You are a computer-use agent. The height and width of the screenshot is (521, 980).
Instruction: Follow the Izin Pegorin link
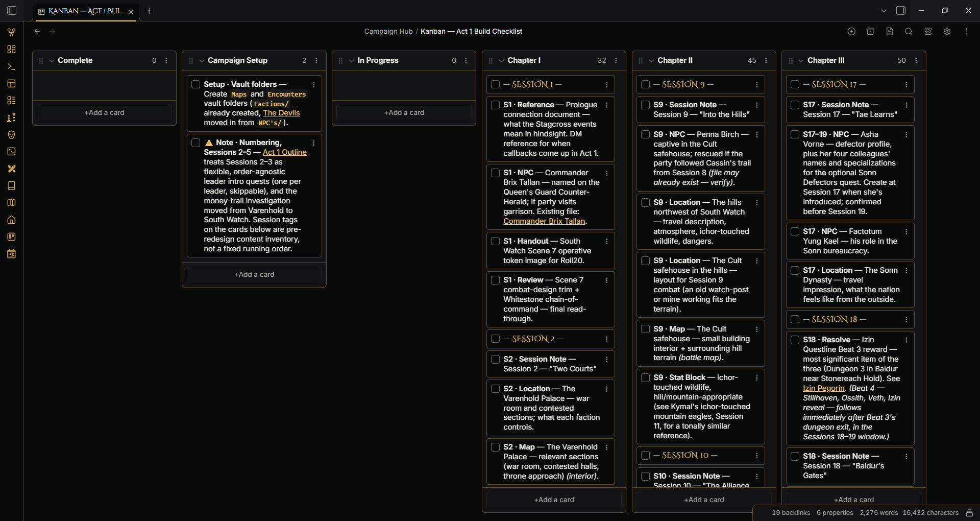tap(824, 388)
